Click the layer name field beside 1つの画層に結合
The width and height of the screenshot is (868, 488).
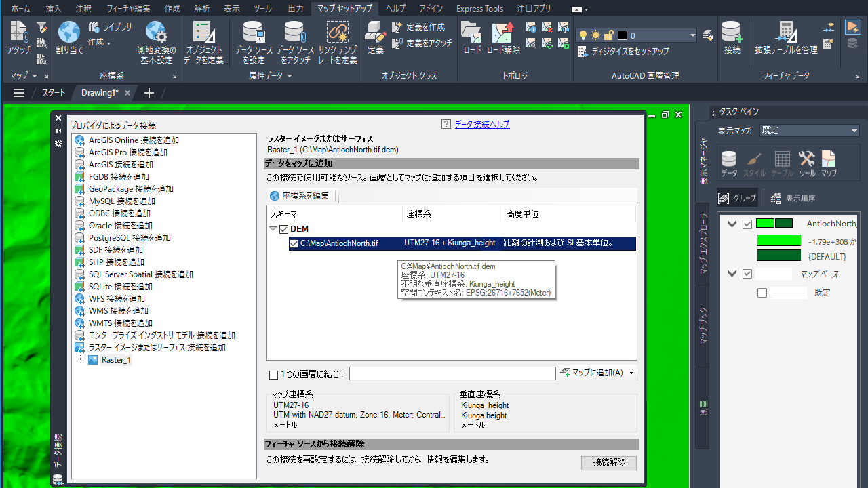point(452,373)
